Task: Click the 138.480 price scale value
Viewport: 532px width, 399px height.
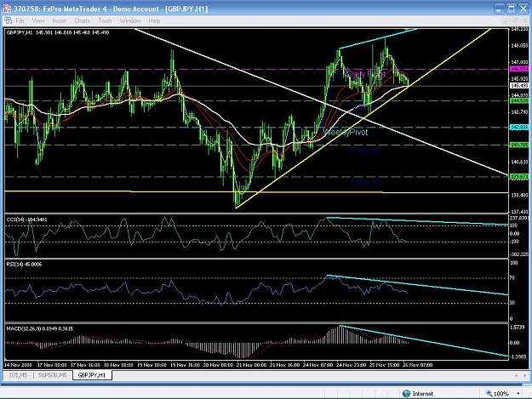Action: tap(519, 195)
